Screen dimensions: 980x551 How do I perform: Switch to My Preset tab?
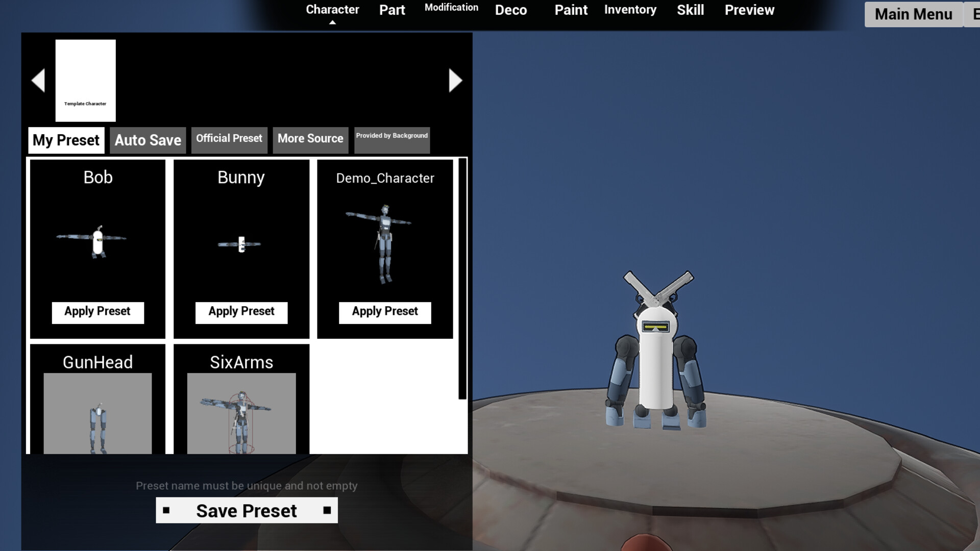(x=66, y=140)
